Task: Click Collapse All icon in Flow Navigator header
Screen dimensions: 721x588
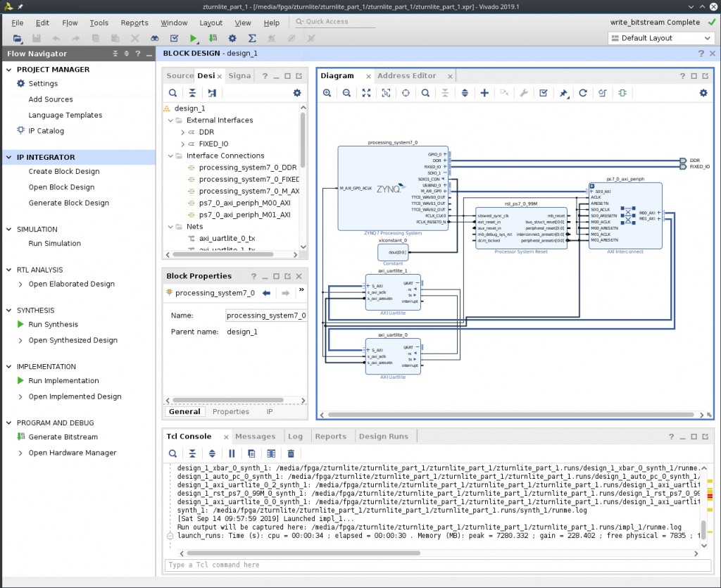Action: (x=115, y=54)
